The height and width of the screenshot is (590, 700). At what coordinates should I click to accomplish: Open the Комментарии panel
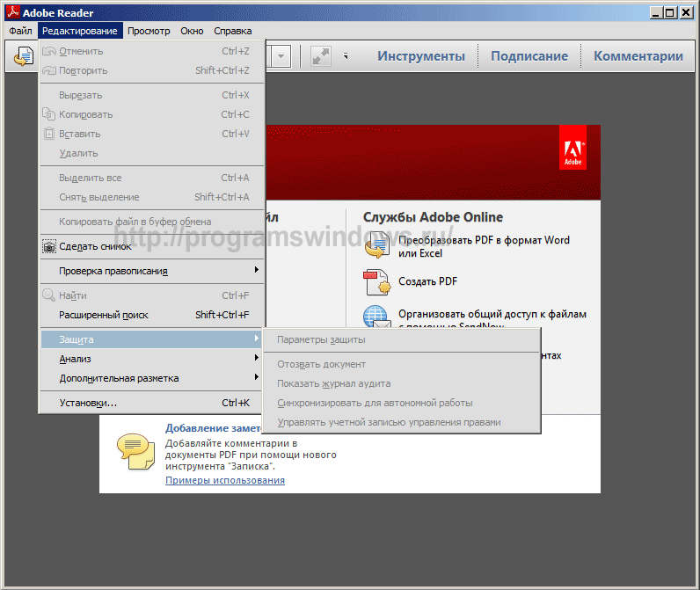pos(638,56)
